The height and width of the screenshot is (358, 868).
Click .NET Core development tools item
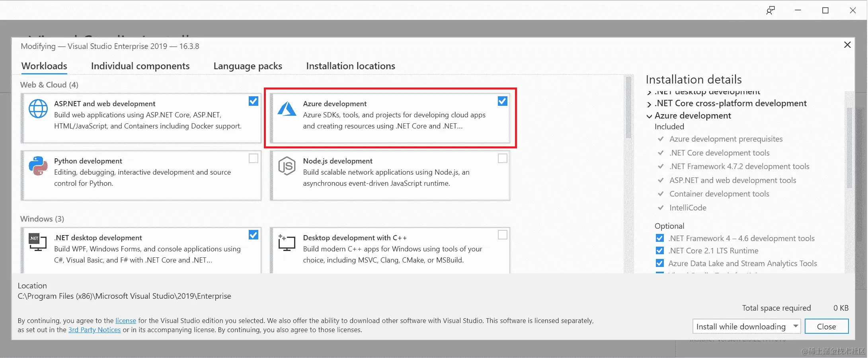click(720, 153)
